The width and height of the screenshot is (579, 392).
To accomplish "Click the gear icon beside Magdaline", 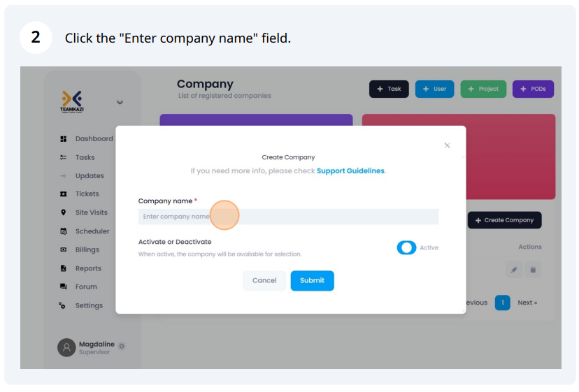I will [122, 346].
